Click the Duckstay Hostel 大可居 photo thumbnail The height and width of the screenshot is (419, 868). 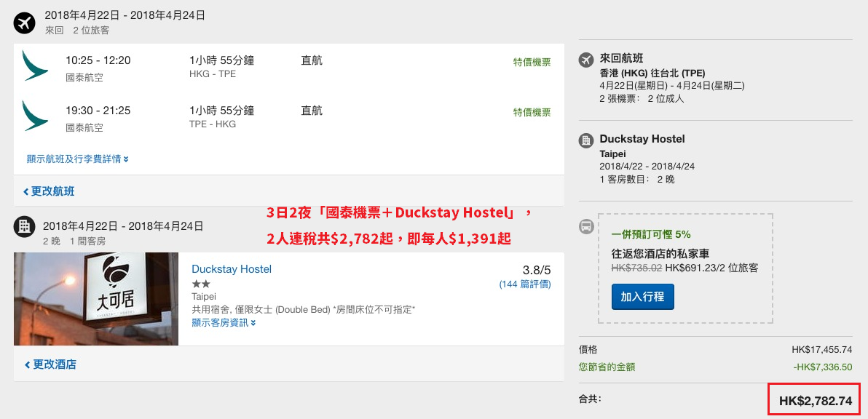tap(96, 299)
